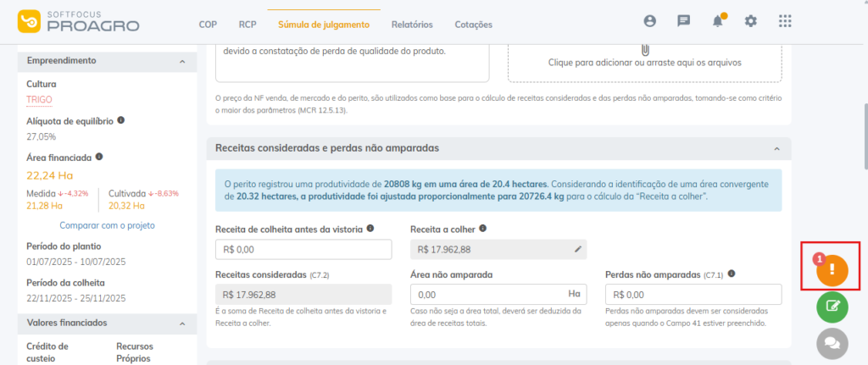Open the user account profile icon
This screenshot has width=868, height=365.
[650, 21]
